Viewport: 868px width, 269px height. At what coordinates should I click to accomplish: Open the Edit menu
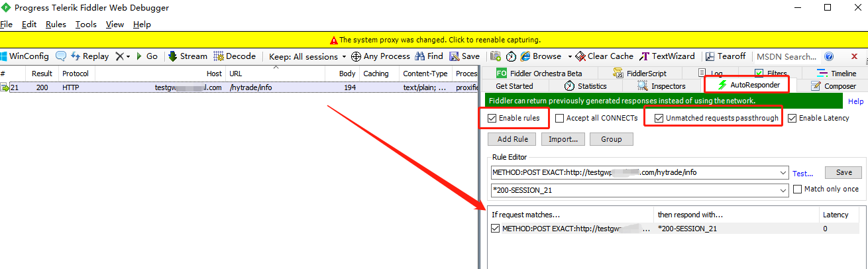tap(29, 25)
